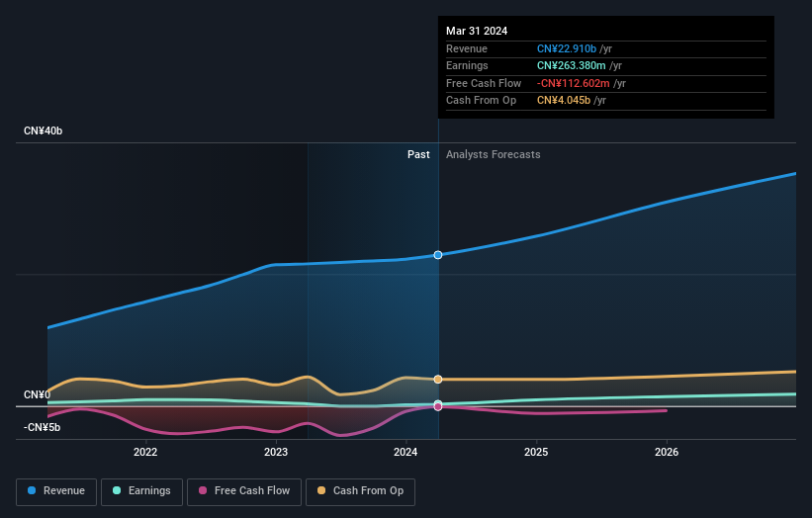The width and height of the screenshot is (812, 518).
Task: Click the Analysts Forecasts label
Action: point(493,155)
